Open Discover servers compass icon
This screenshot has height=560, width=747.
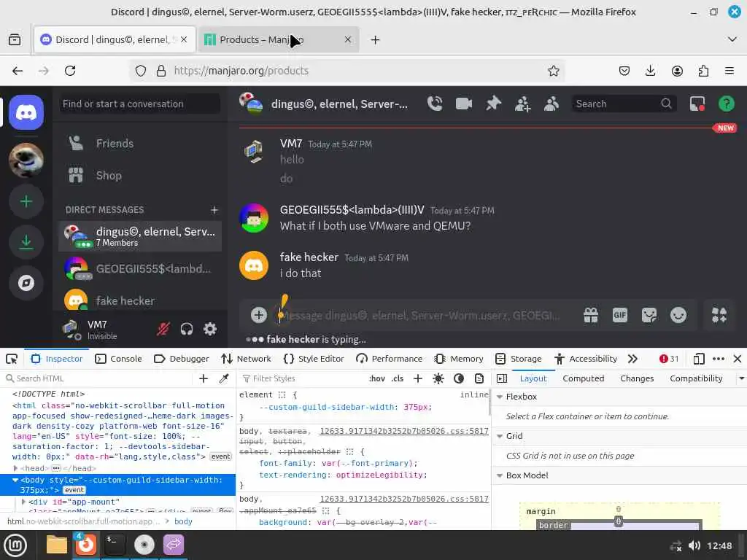(26, 283)
